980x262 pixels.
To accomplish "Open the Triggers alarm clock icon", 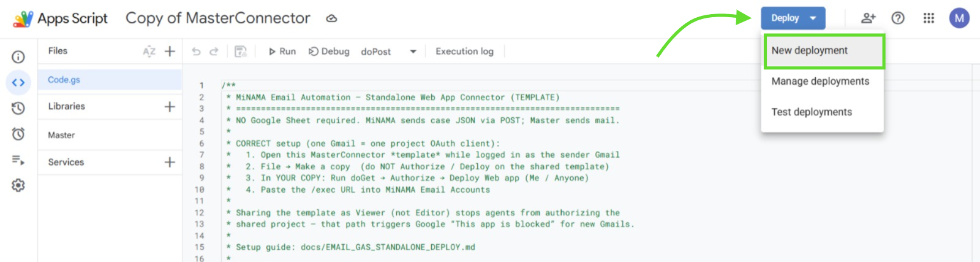I will pos(18,134).
